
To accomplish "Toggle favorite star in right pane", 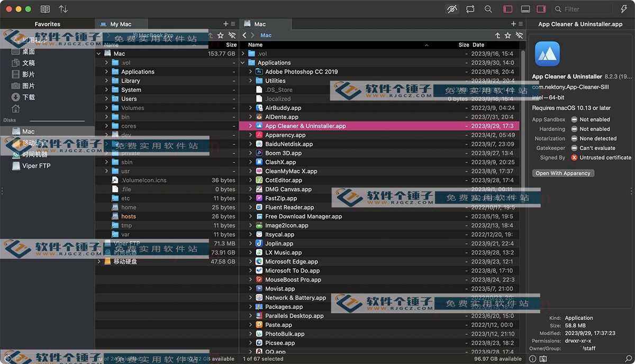I will click(x=508, y=35).
